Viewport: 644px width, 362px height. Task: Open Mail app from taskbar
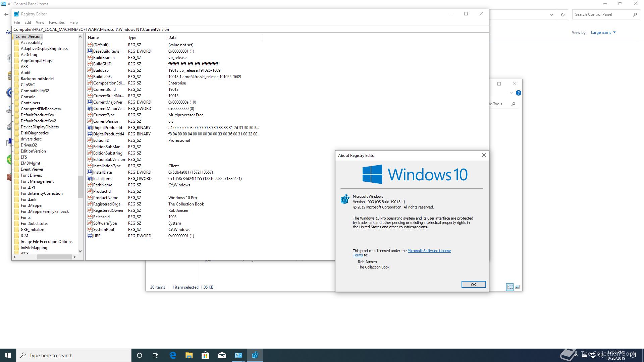pyautogui.click(x=222, y=355)
